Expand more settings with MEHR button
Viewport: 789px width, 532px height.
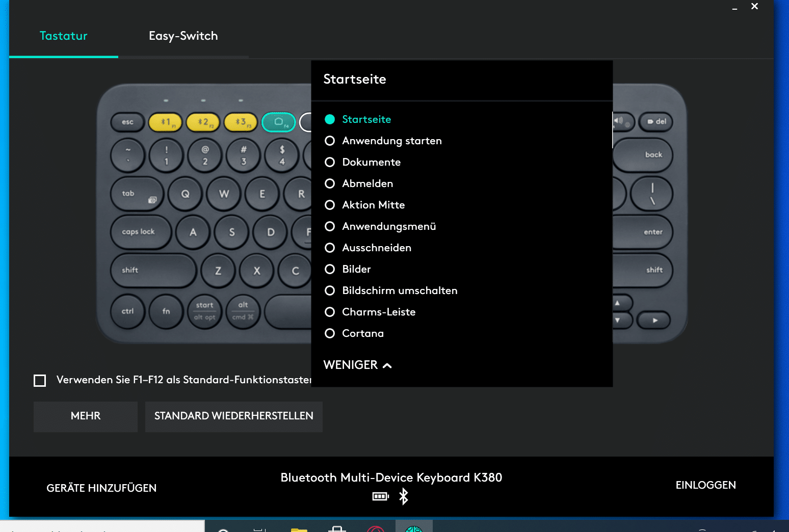86,416
